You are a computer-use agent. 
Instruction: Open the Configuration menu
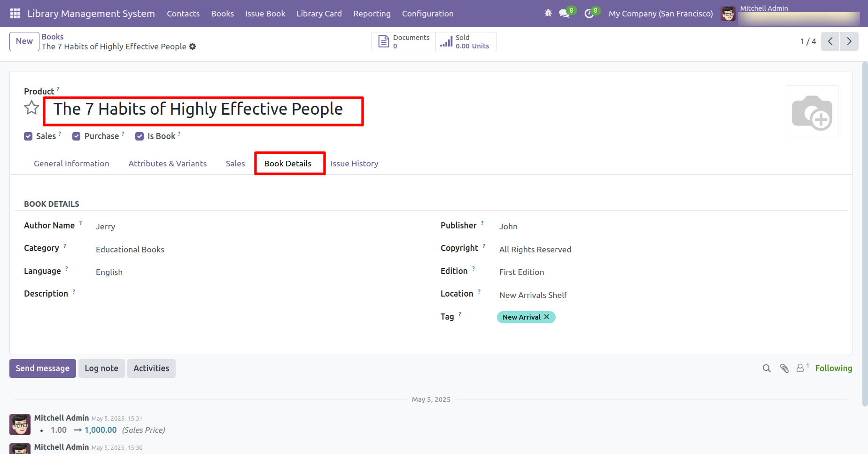coord(428,14)
